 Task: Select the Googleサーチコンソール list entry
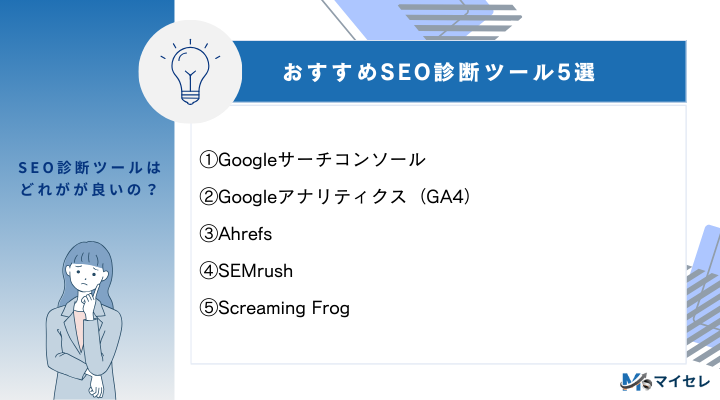click(x=321, y=160)
